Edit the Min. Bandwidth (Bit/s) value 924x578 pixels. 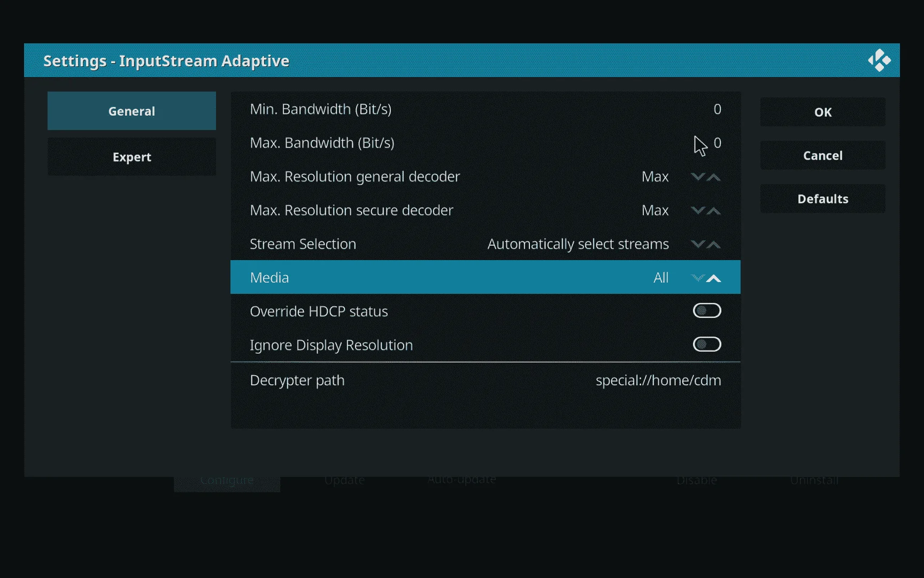(x=486, y=109)
